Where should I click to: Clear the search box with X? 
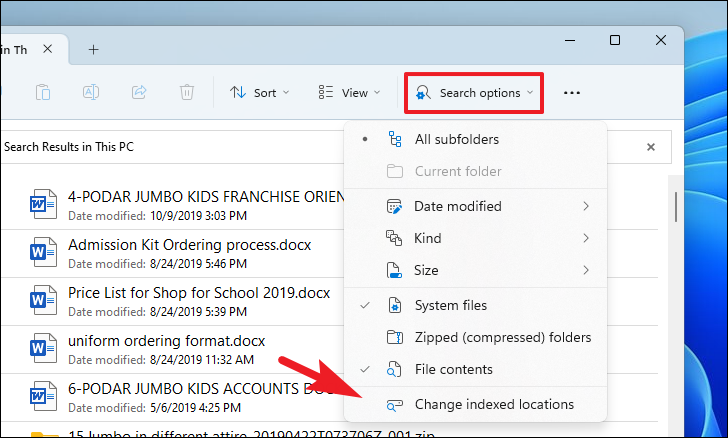click(x=651, y=147)
